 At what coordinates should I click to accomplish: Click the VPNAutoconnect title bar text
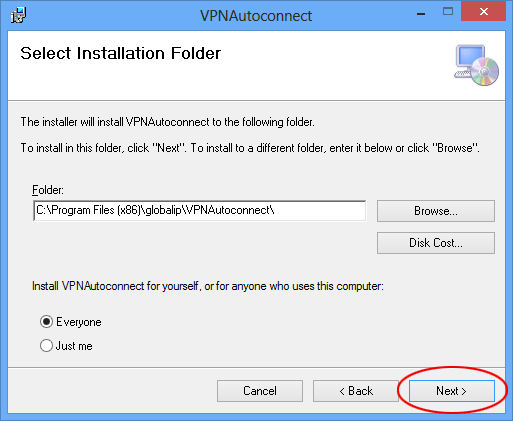(256, 16)
